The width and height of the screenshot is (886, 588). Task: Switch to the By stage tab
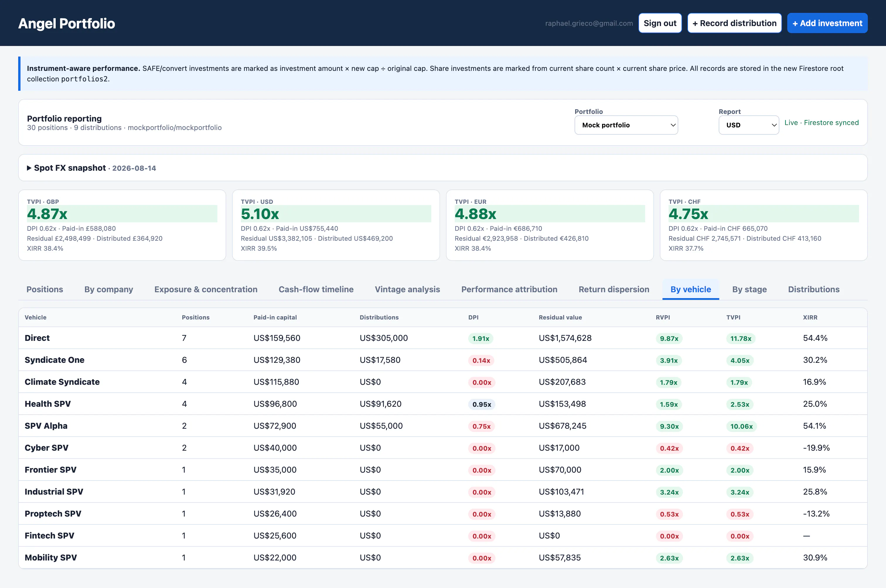click(x=749, y=289)
